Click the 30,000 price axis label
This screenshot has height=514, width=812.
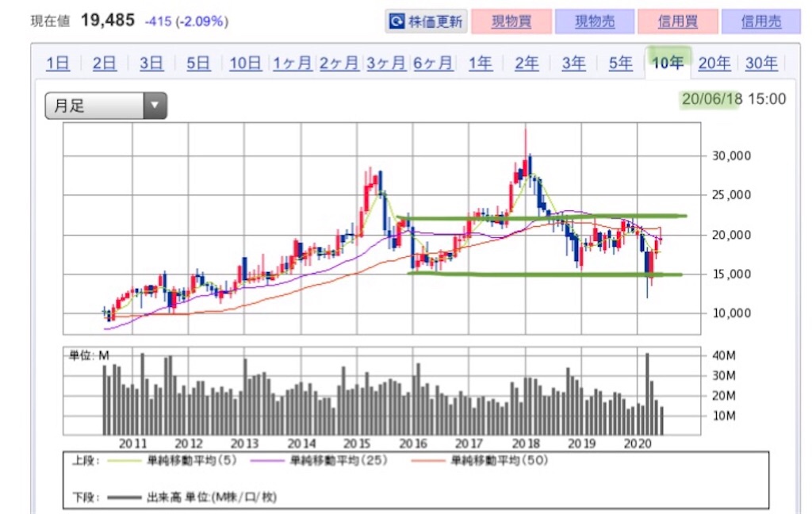point(731,155)
